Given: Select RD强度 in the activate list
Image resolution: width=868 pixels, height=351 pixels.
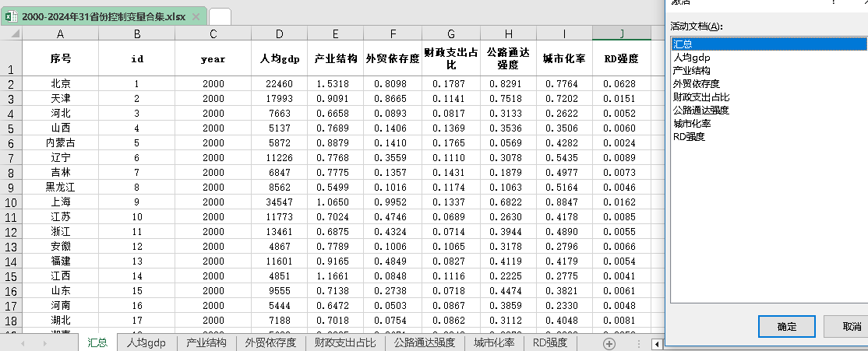Looking at the screenshot, I should tap(769, 136).
